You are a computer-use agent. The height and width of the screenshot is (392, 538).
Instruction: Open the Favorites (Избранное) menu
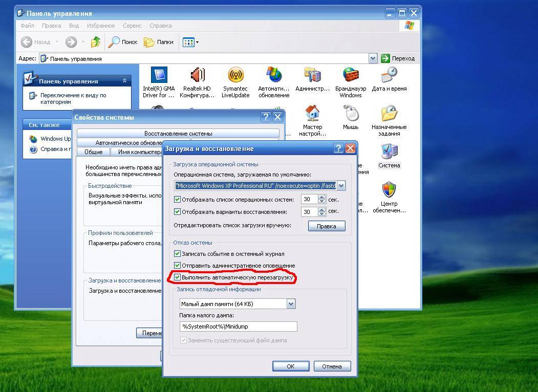100,26
